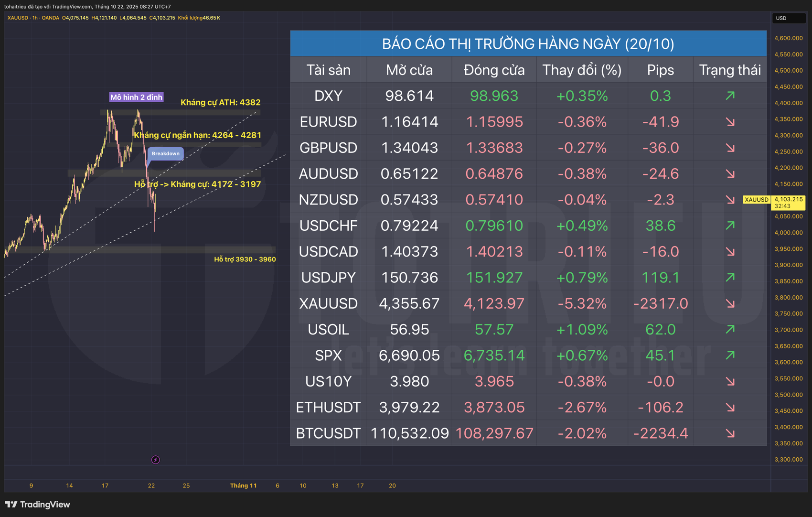Click the 'Hỗ trợ 3930 - 3960' annotation
The image size is (812, 517).
[245, 259]
